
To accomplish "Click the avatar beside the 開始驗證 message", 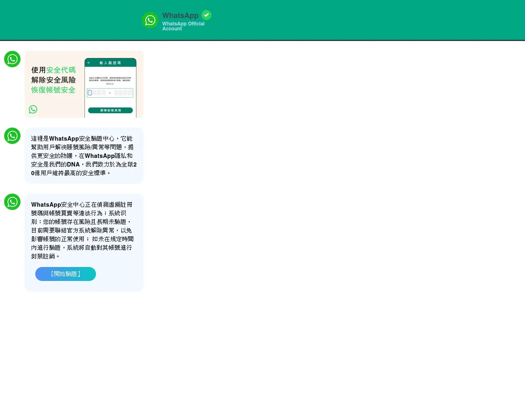I will click(x=12, y=202).
